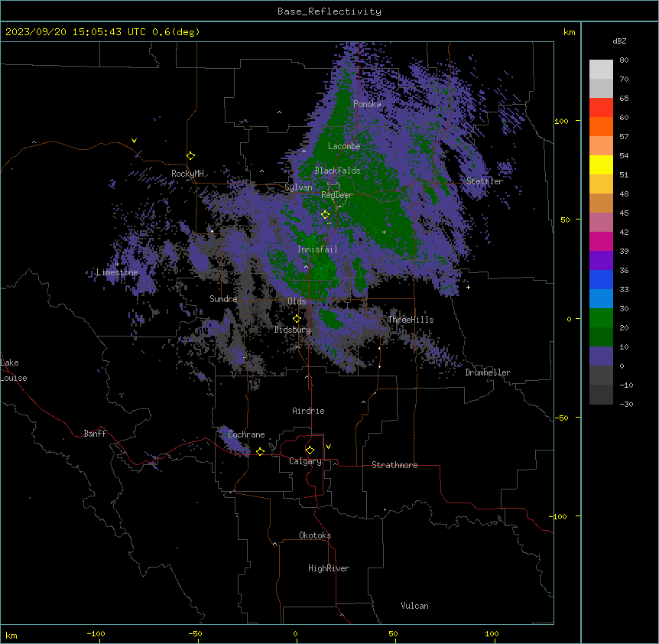Click the legend value -30
Viewport: 659px width, 644px height.
(x=626, y=405)
